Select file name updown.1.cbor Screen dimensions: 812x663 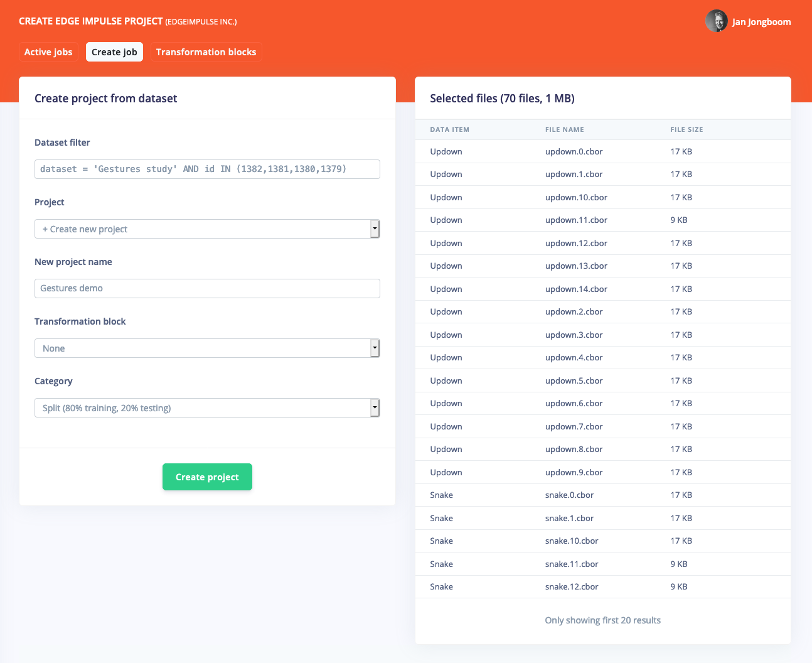click(x=574, y=174)
